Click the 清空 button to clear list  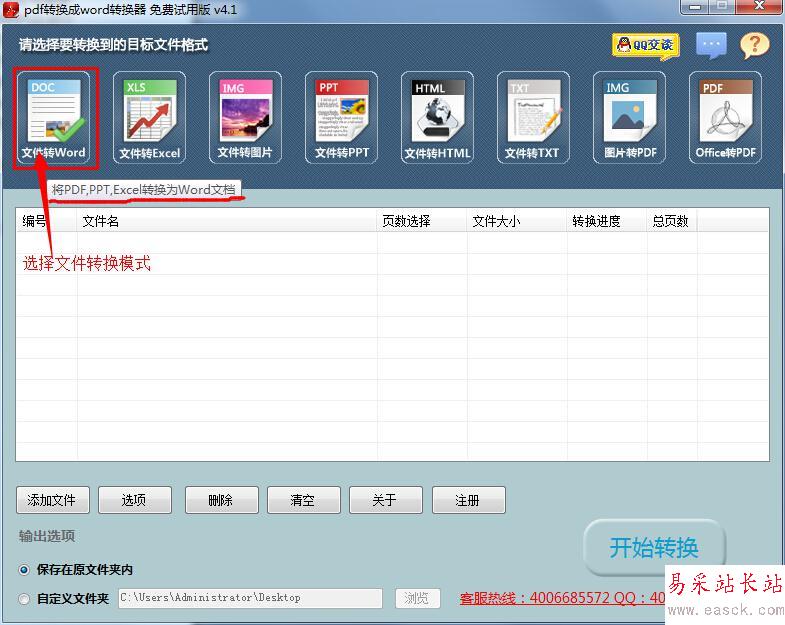coord(304,500)
